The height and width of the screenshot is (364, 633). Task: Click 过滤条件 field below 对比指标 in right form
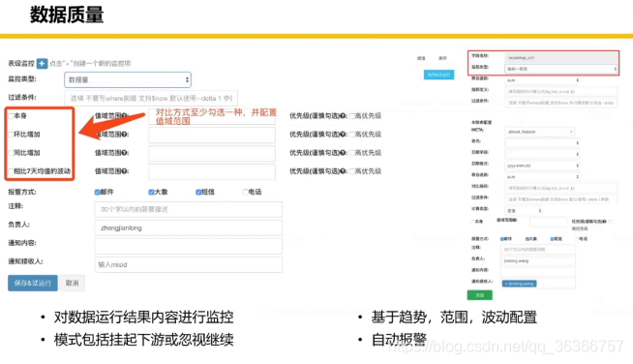tap(561, 199)
